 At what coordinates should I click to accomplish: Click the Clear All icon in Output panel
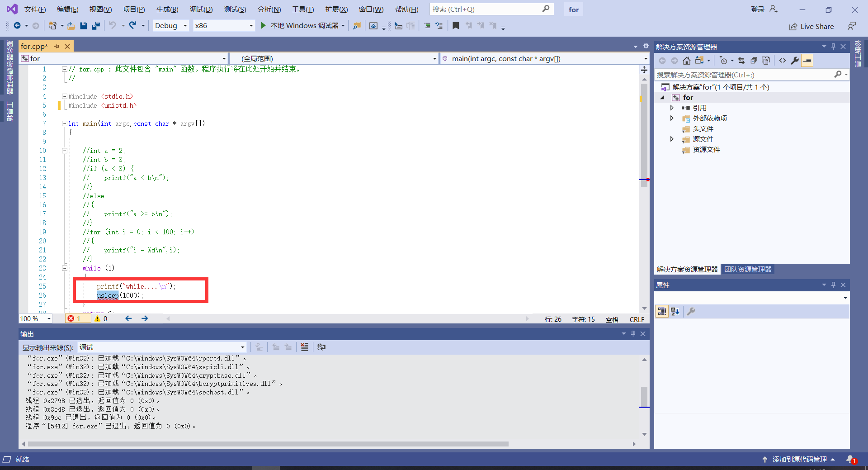[305, 347]
